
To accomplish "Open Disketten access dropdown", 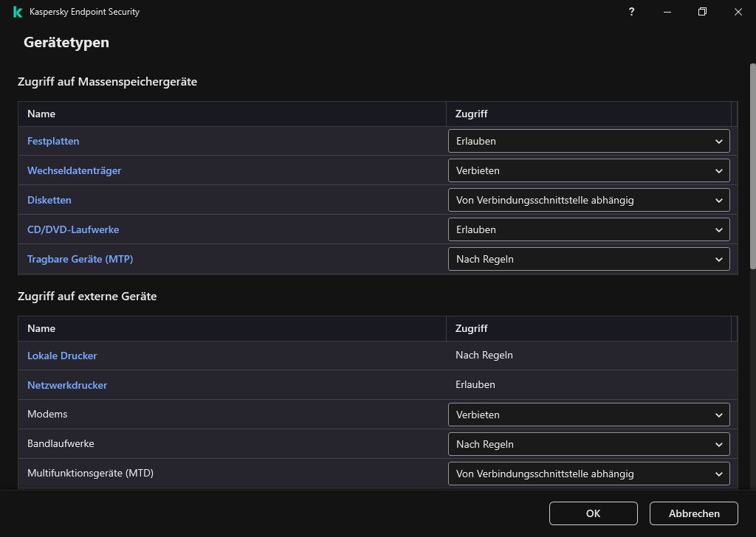I will coord(588,200).
